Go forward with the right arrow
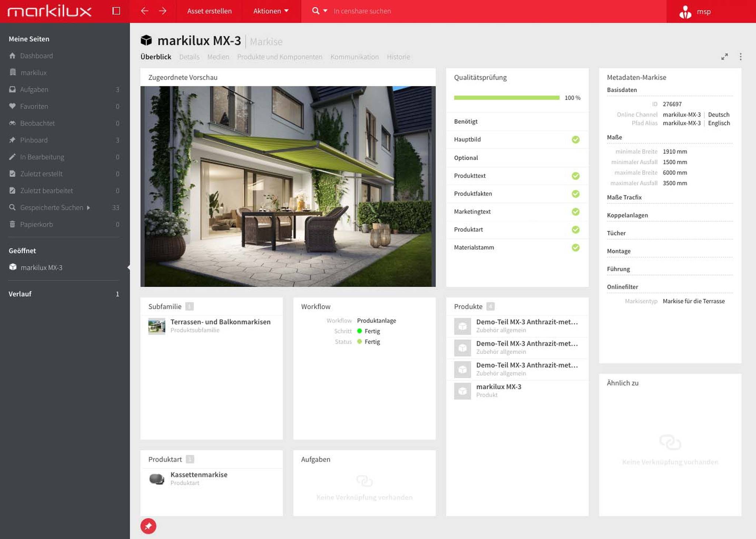 pyautogui.click(x=163, y=11)
